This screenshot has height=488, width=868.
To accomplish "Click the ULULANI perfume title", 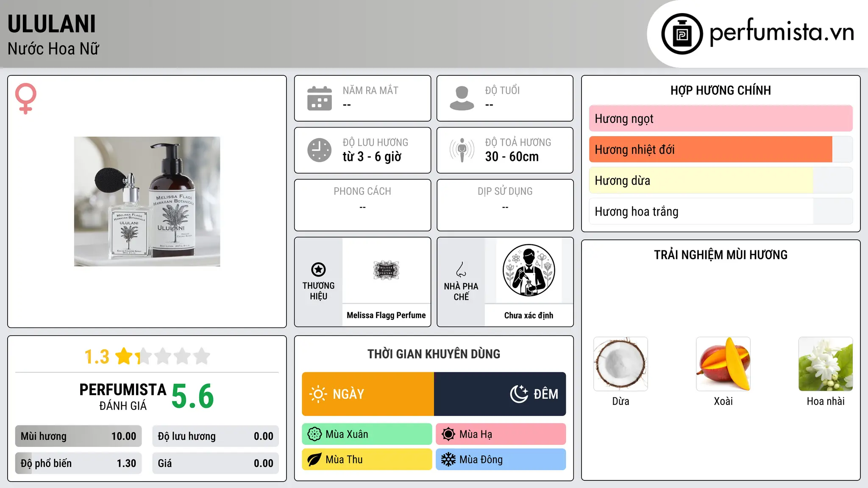I will click(52, 24).
